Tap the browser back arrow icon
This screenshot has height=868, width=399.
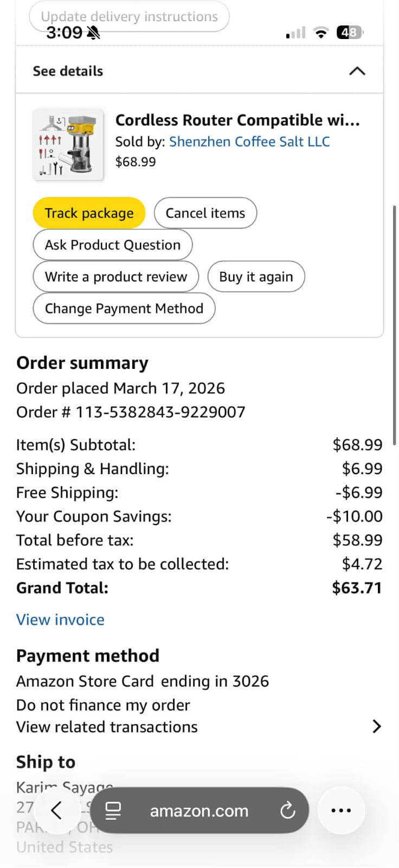56,810
